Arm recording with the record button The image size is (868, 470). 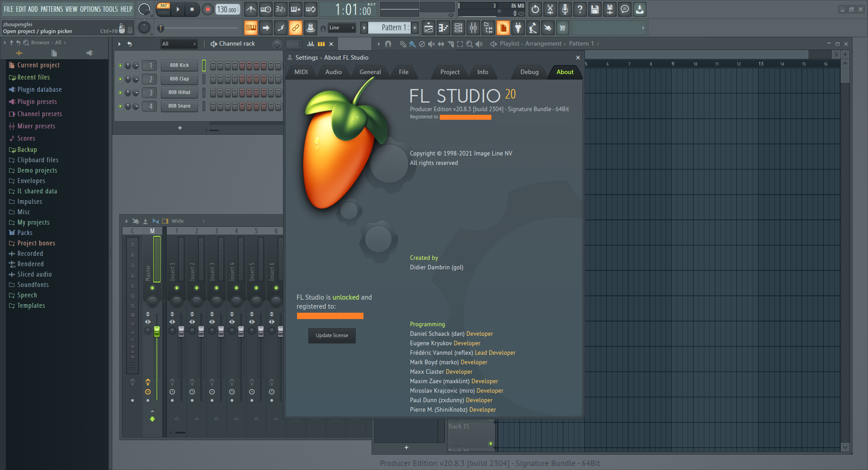(208, 9)
